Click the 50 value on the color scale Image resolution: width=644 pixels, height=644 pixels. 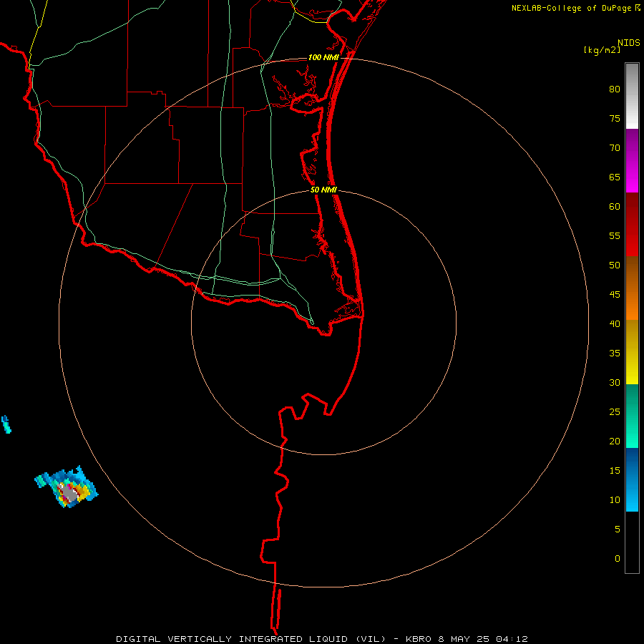click(615, 265)
